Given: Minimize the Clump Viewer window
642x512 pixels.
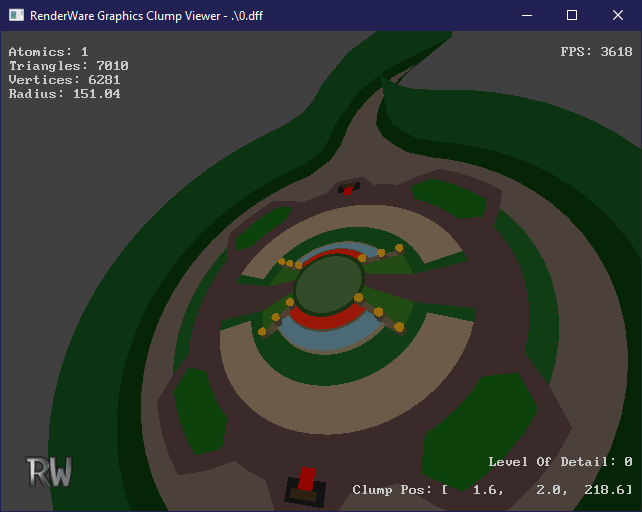Looking at the screenshot, I should tap(525, 15).
